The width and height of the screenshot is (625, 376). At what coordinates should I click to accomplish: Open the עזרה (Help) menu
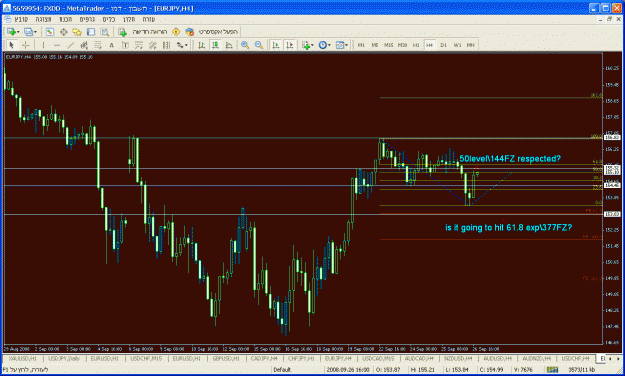(149, 19)
